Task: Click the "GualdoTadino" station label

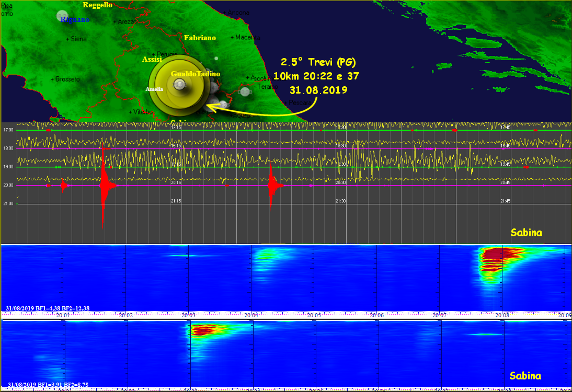Action: [196, 74]
